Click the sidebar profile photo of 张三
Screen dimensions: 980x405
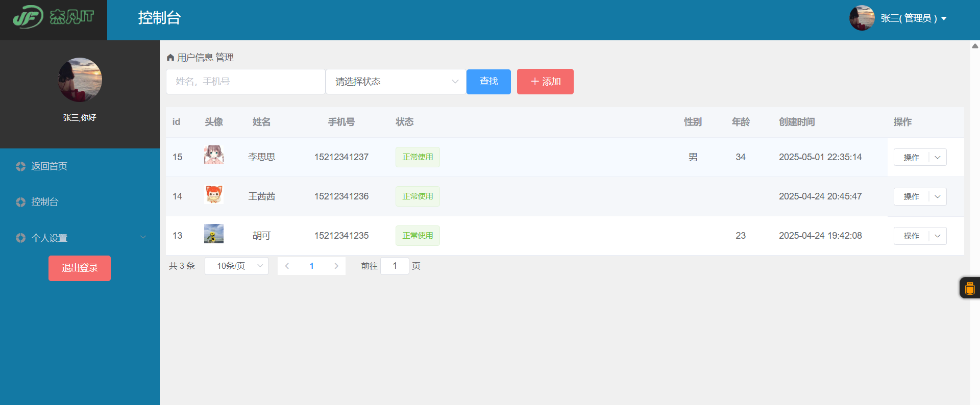pyautogui.click(x=80, y=80)
